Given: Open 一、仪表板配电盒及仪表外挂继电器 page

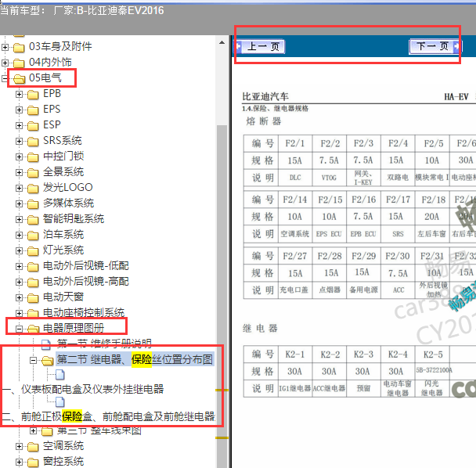Looking at the screenshot, I should (x=83, y=390).
